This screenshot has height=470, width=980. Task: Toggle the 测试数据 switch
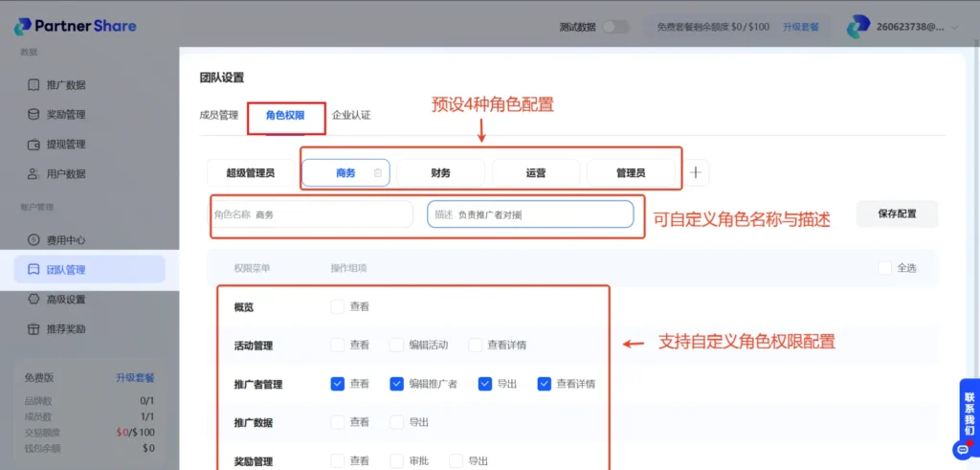[615, 27]
